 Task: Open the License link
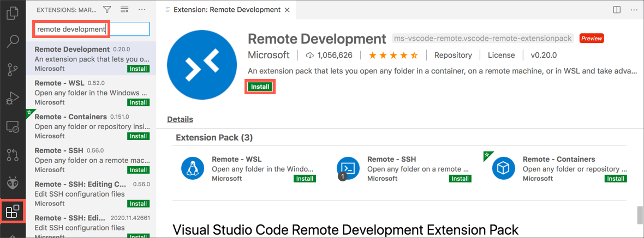click(502, 55)
